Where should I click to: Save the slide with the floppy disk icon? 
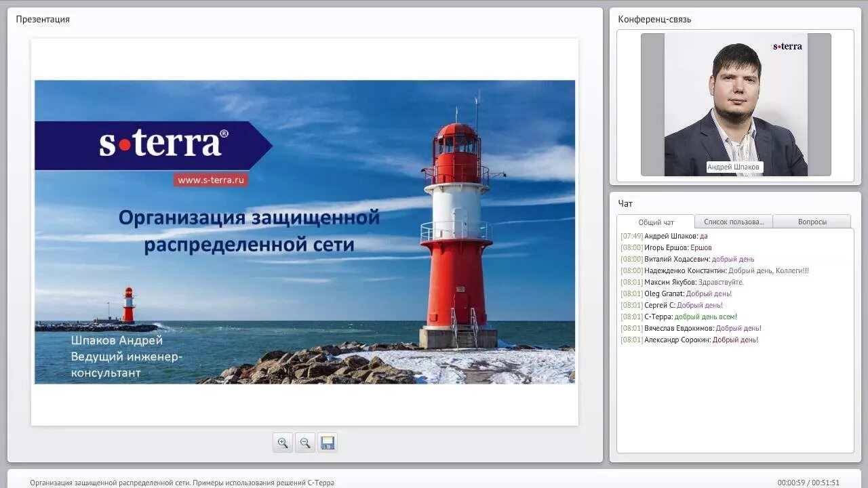click(x=328, y=443)
